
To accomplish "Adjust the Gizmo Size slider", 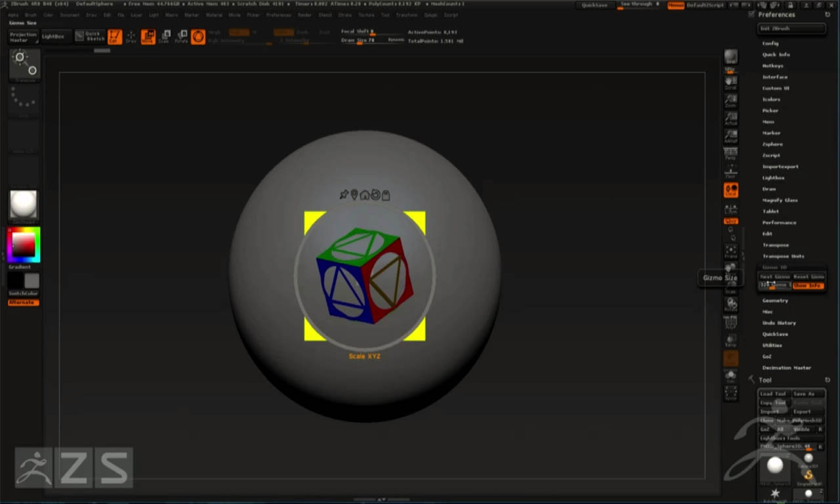I will tap(774, 285).
